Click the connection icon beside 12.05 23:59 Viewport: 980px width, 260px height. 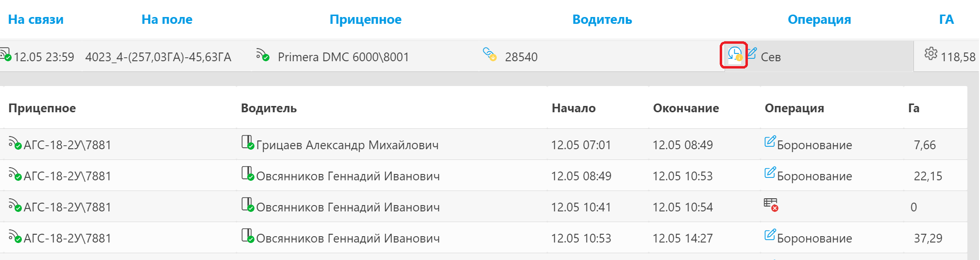[5, 54]
